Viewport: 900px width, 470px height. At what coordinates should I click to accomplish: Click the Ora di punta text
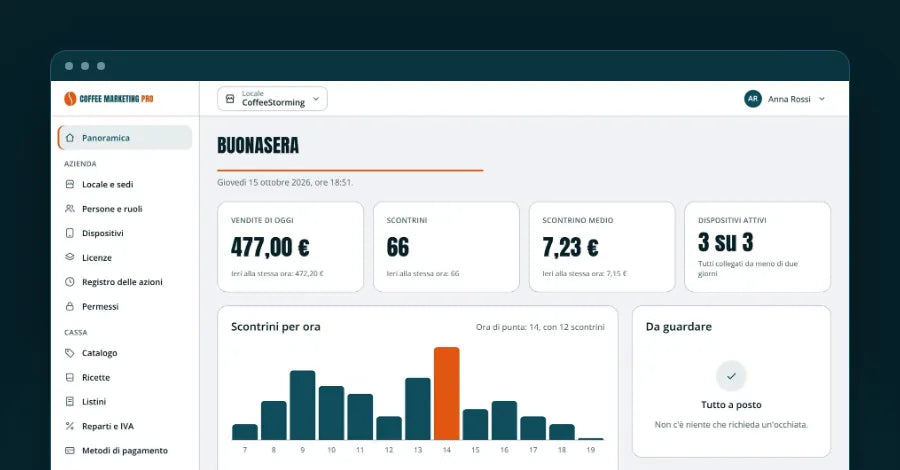[x=540, y=327]
